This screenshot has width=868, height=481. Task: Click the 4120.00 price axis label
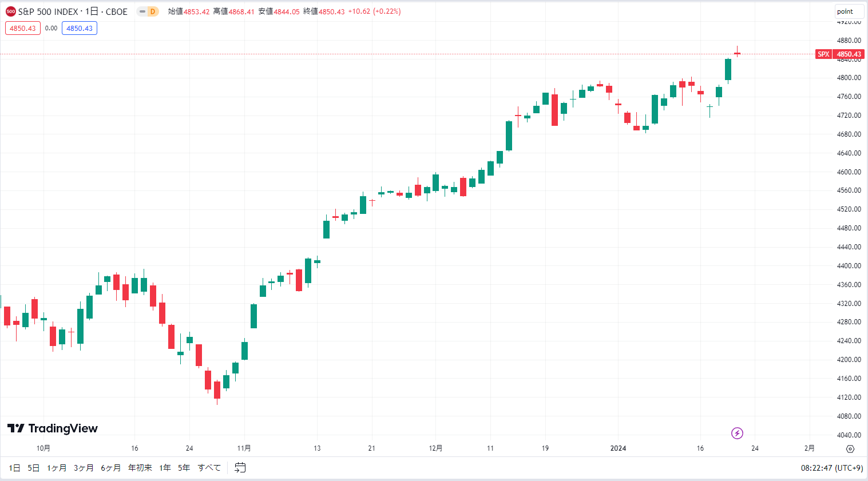click(x=849, y=397)
